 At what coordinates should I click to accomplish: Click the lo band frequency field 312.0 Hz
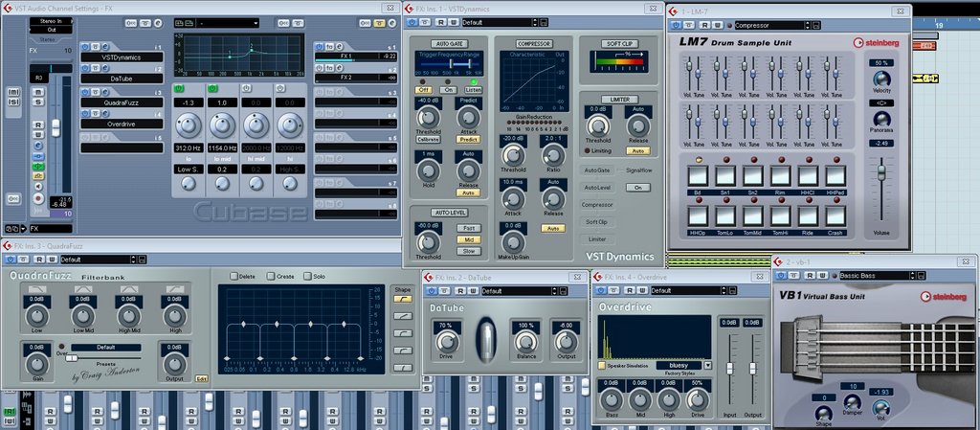(189, 148)
